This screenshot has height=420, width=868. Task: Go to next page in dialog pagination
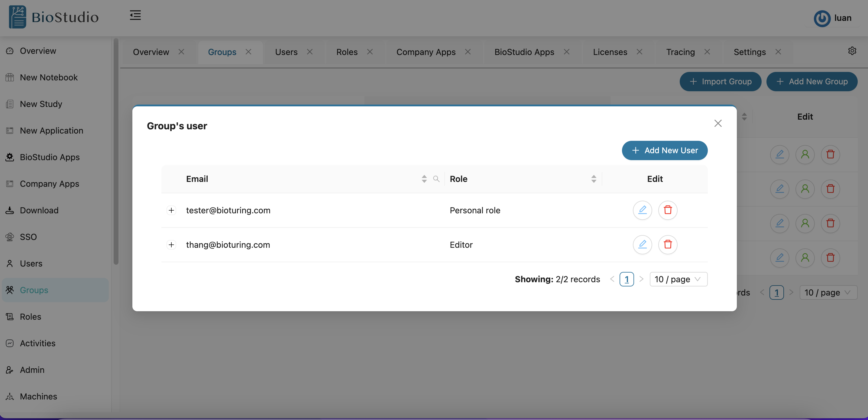641,279
